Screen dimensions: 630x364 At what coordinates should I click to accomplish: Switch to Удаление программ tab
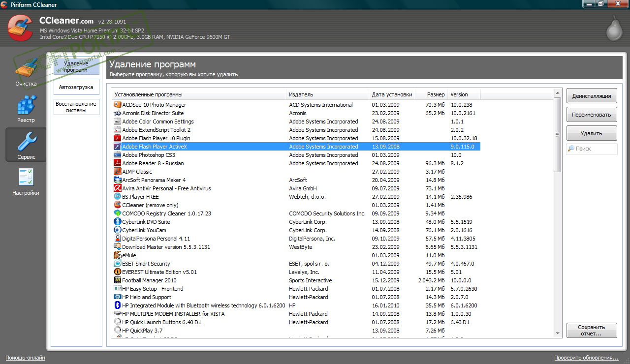(76, 67)
